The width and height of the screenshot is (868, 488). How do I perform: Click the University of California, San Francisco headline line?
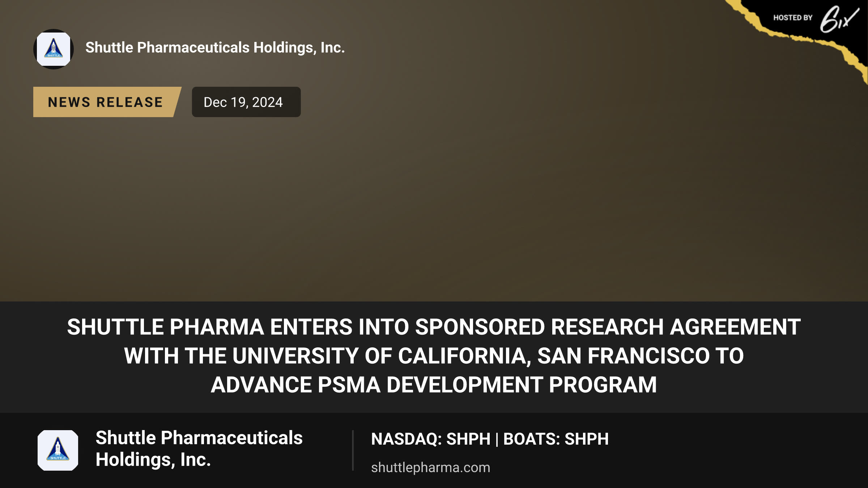point(434,356)
